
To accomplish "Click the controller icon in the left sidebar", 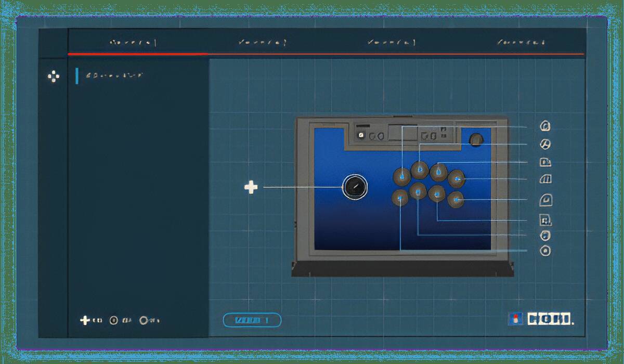I will coord(53,76).
